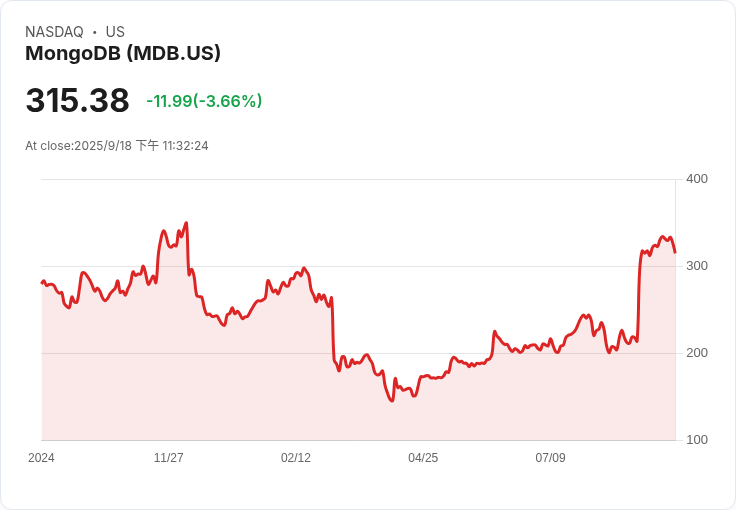Click the 300 y-axis label
736x510 pixels.
click(x=697, y=266)
